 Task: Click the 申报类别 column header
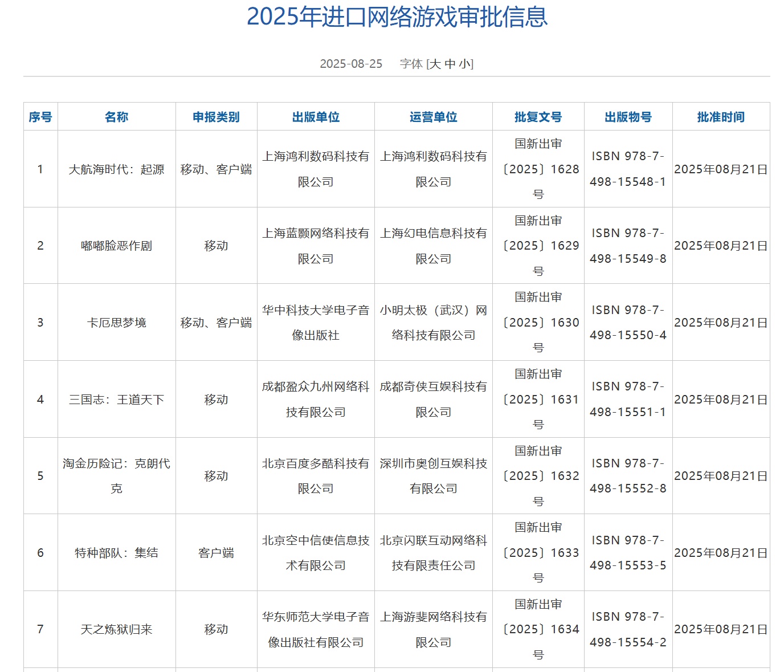[217, 117]
